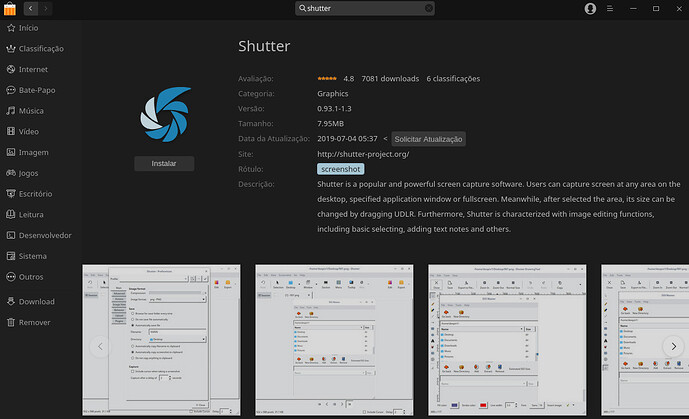The height and width of the screenshot is (419, 689).
Task: Install Shutter with the Instalar button
Action: 164,163
